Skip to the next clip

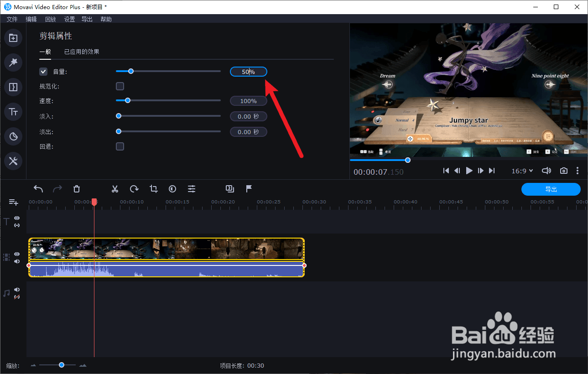point(492,171)
